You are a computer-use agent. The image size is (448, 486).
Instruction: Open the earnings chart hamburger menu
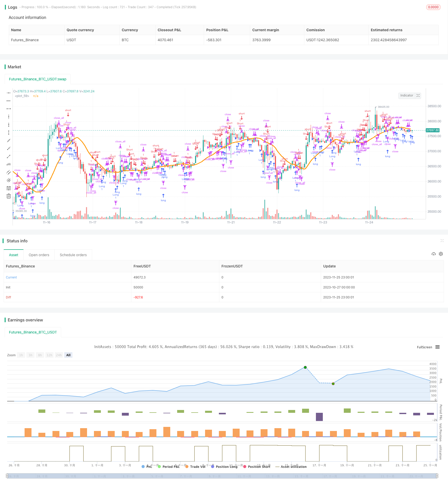438,347
